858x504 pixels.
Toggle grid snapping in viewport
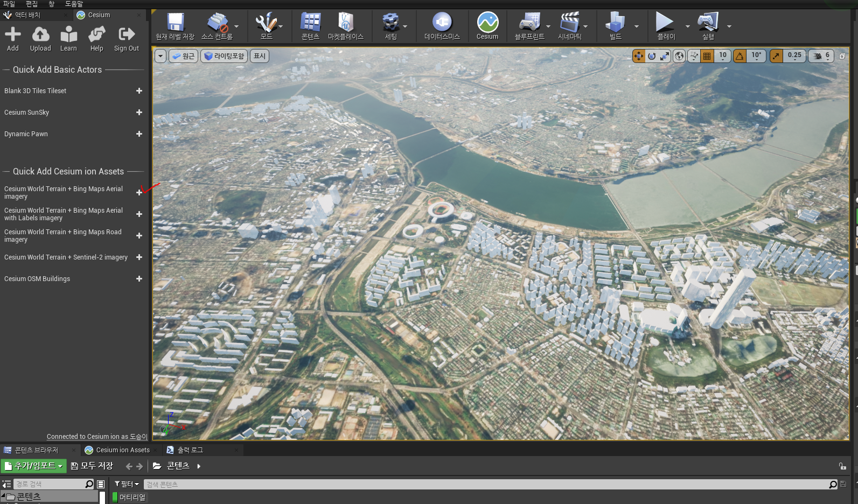click(707, 56)
